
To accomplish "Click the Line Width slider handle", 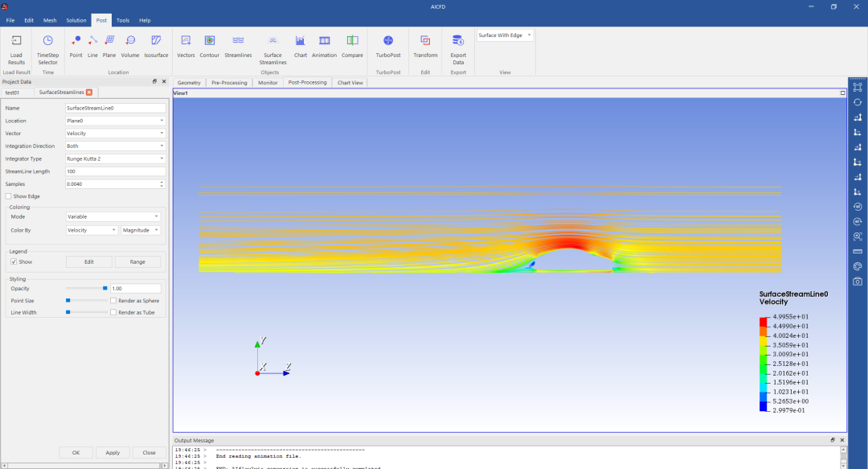I will coord(68,313).
